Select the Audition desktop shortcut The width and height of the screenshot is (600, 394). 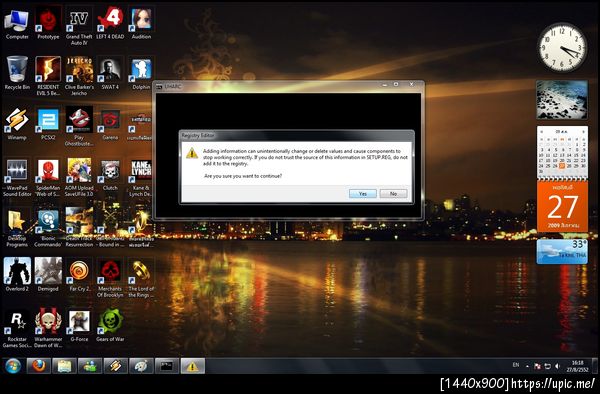pyautogui.click(x=141, y=24)
